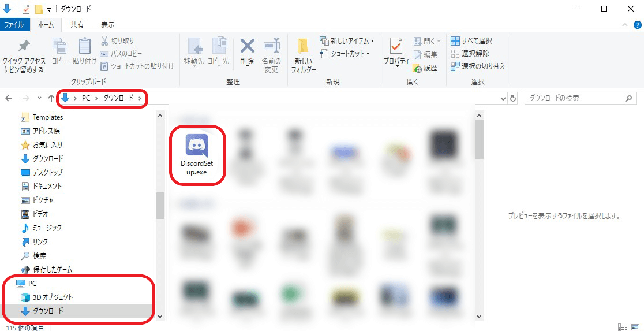The height and width of the screenshot is (331, 644).
Task: Select お気に入り in navigation pane
Action: pyautogui.click(x=42, y=145)
